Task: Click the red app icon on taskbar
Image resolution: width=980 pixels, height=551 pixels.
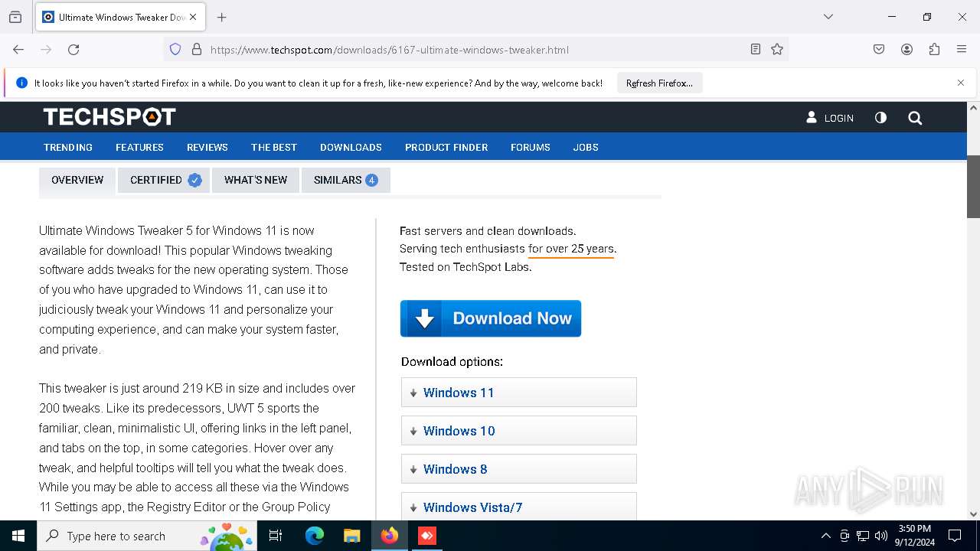Action: pos(427,536)
